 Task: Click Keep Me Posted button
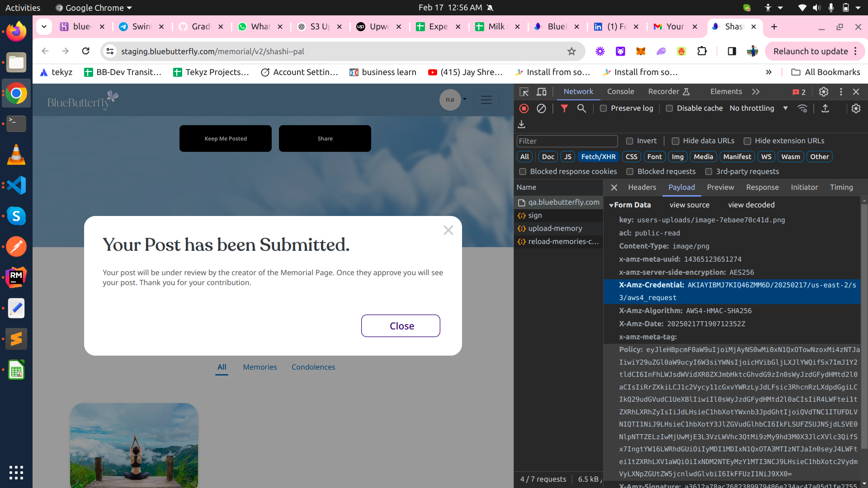(x=226, y=139)
